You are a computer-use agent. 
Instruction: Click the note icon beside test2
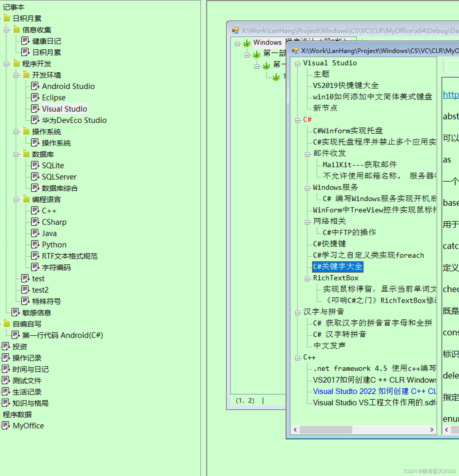(25, 290)
